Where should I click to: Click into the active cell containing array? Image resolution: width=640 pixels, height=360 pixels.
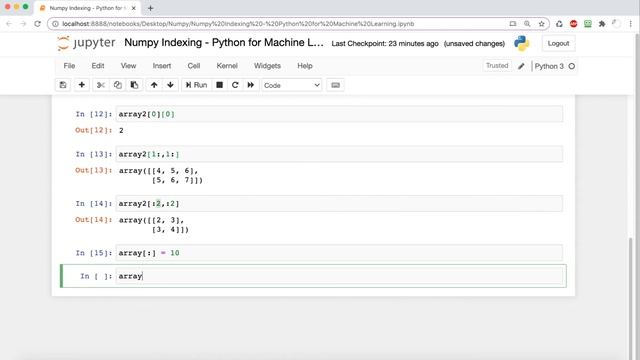coord(339,276)
